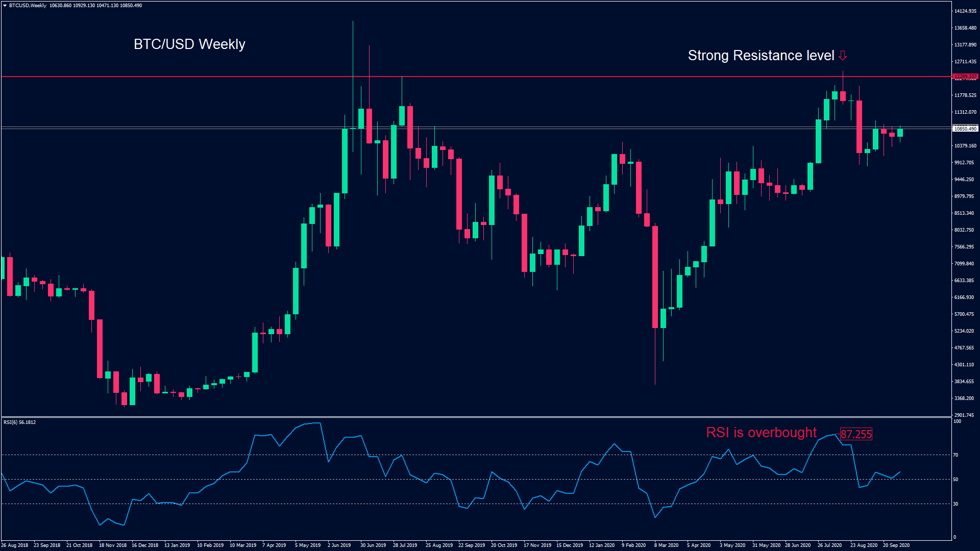The image size is (980, 551).
Task: Select the red 87.255 RSI value box
Action: (x=856, y=434)
